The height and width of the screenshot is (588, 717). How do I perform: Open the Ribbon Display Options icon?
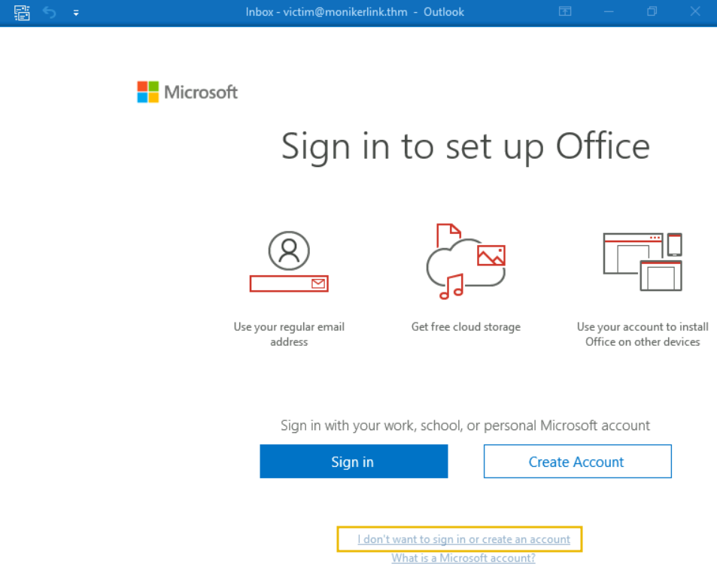point(565,11)
